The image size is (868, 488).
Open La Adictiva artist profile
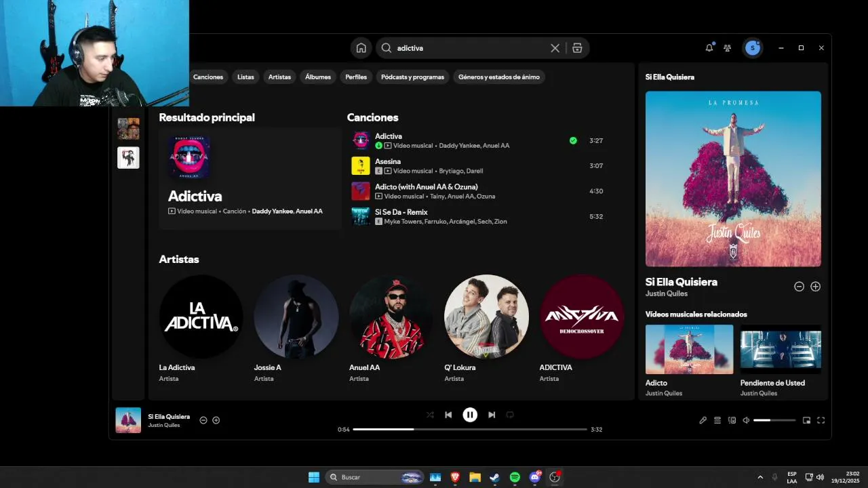tap(201, 317)
